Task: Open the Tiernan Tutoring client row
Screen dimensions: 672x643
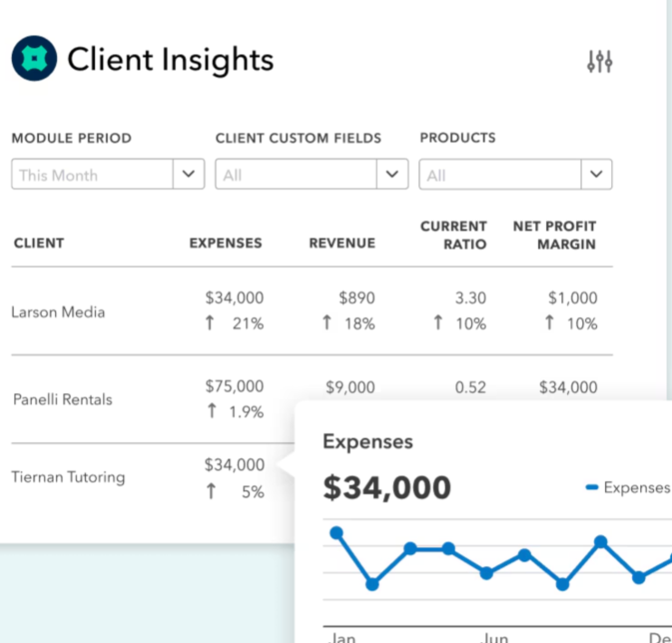Action: tap(69, 477)
